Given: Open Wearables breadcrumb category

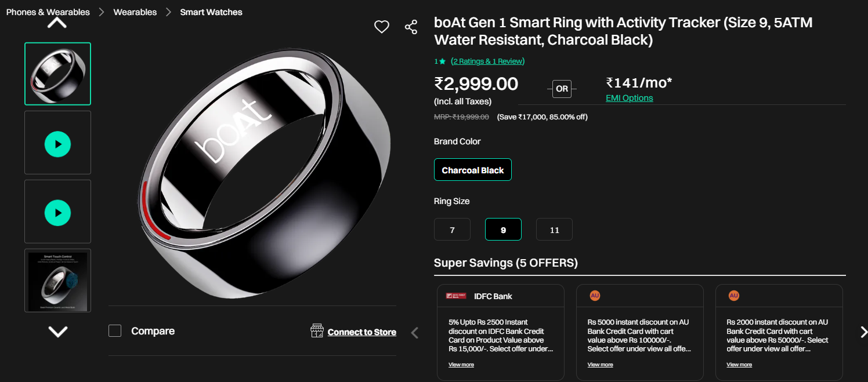Looking at the screenshot, I should pos(135,12).
